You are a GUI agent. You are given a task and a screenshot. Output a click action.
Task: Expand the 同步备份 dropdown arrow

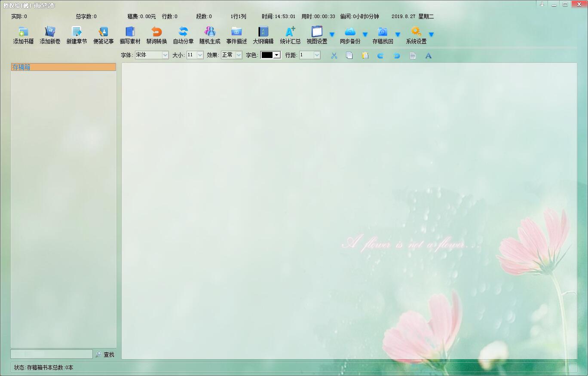pos(365,35)
